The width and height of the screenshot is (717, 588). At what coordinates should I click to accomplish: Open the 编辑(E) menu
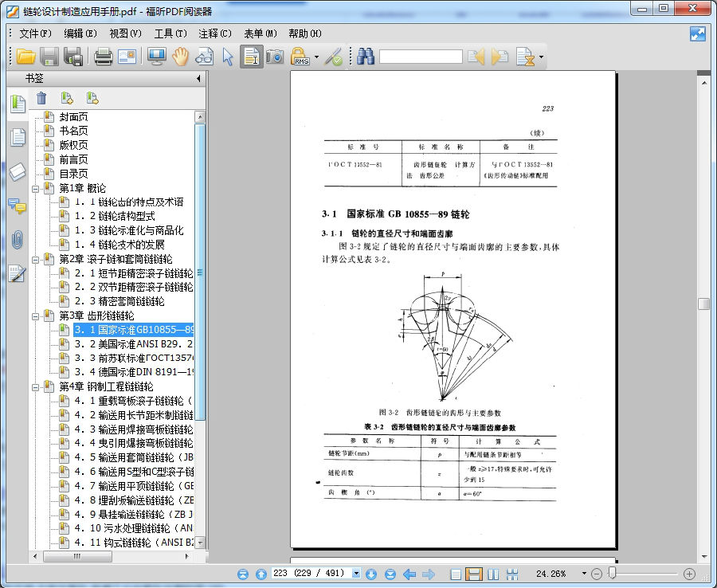[x=80, y=33]
